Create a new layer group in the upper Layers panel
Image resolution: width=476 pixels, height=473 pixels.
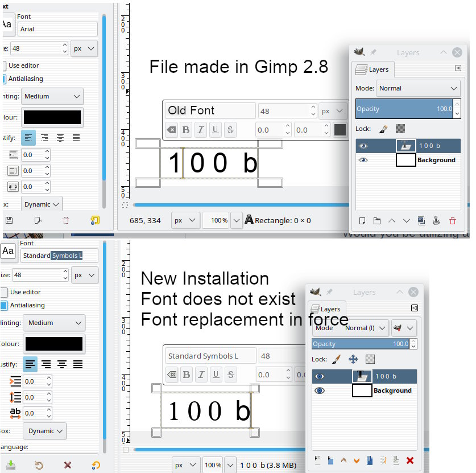tap(376, 221)
